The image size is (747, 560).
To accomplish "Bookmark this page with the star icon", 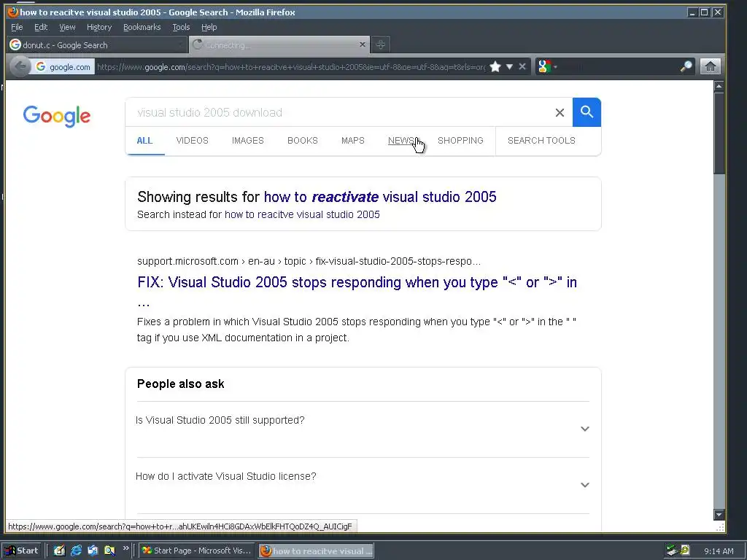I will tap(495, 66).
